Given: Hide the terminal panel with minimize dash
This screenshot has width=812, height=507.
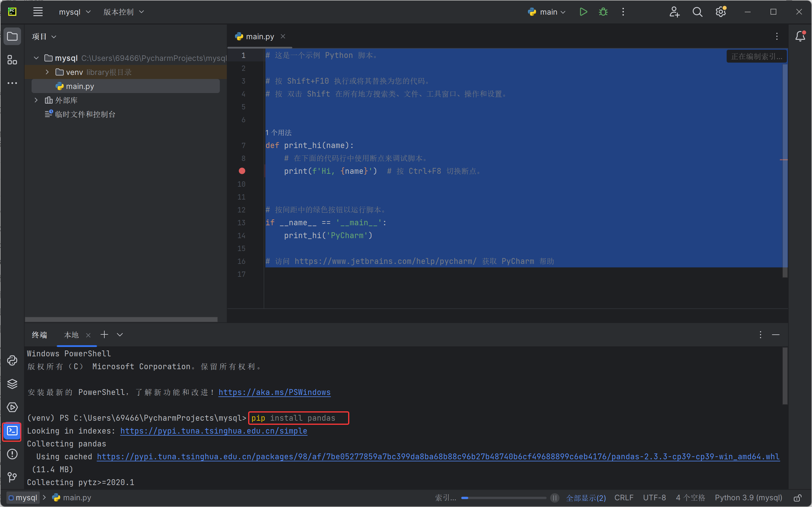Looking at the screenshot, I should click(775, 335).
